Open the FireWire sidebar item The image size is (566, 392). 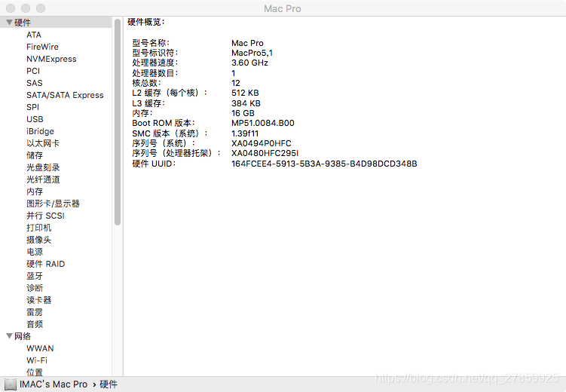pos(42,47)
